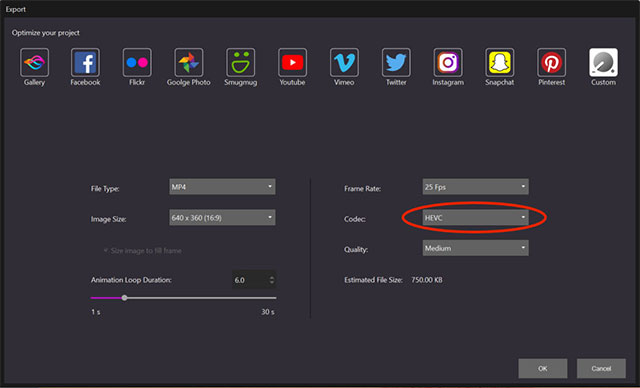The image size is (640, 388).
Task: Choose the Smugmug export preset
Action: click(240, 62)
